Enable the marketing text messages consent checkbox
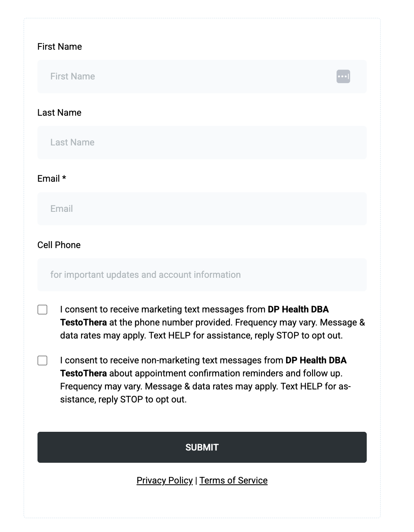Screen dimensions: 414x532 [x=42, y=310]
